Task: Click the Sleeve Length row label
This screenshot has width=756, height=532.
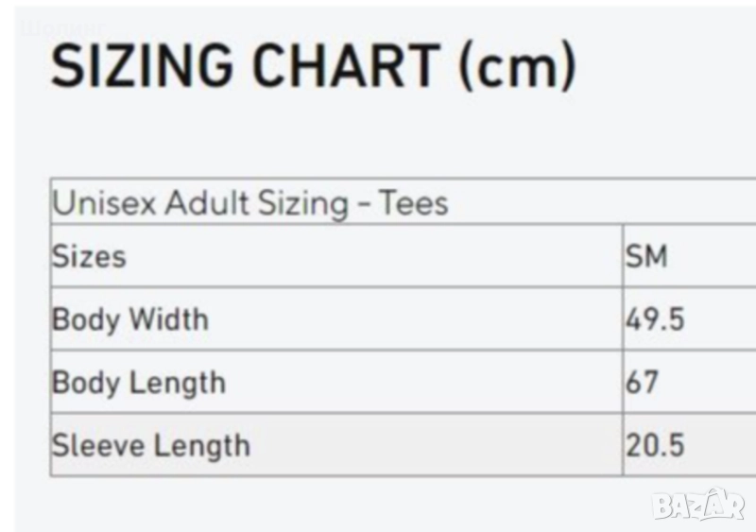Action: 150,445
